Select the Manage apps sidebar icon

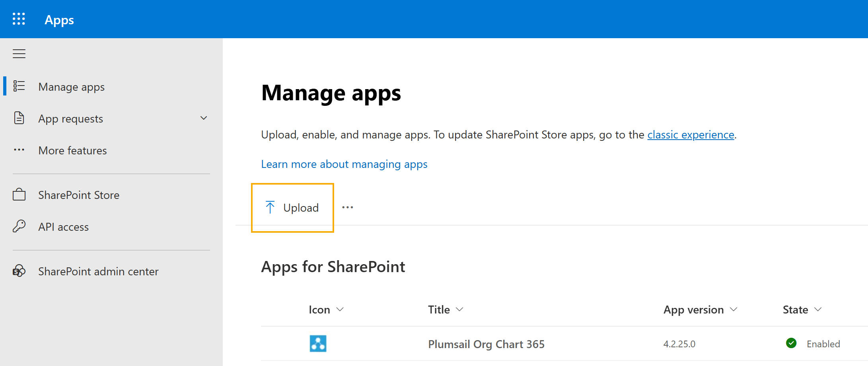(x=19, y=86)
